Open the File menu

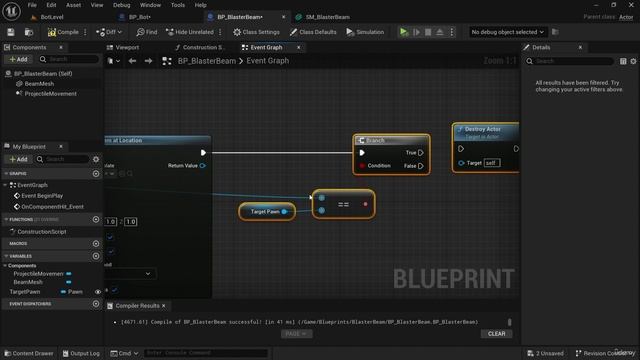[x=32, y=5]
